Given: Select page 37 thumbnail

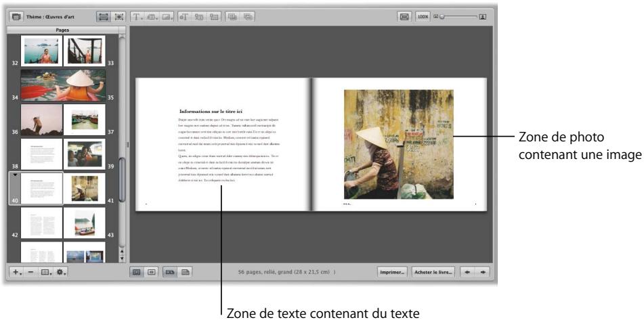Looking at the screenshot, I should pos(85,120).
